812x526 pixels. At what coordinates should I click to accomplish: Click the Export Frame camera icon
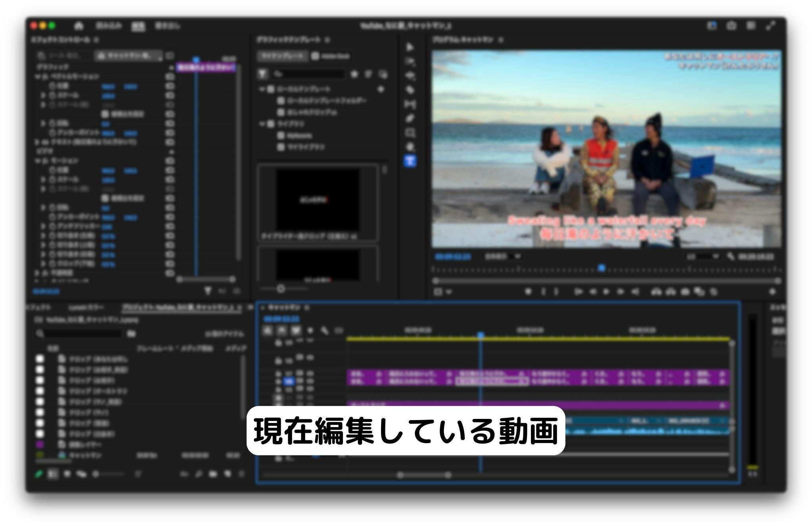coord(685,292)
